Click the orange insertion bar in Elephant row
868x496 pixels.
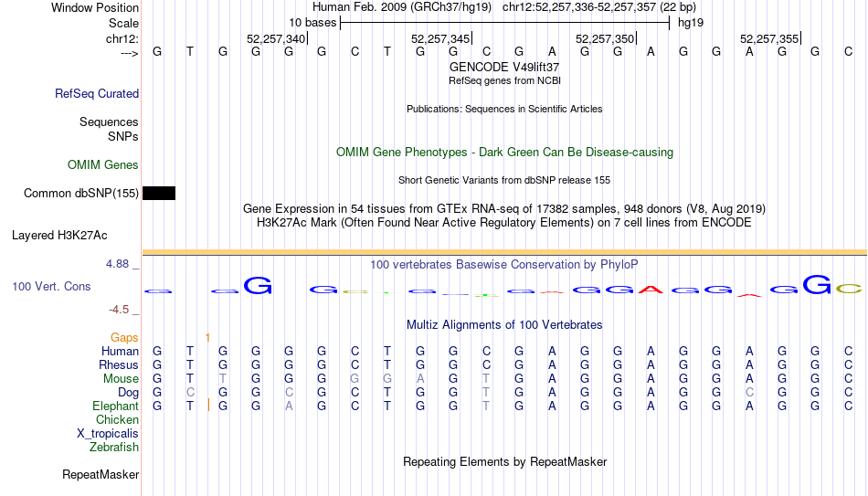tap(208, 406)
